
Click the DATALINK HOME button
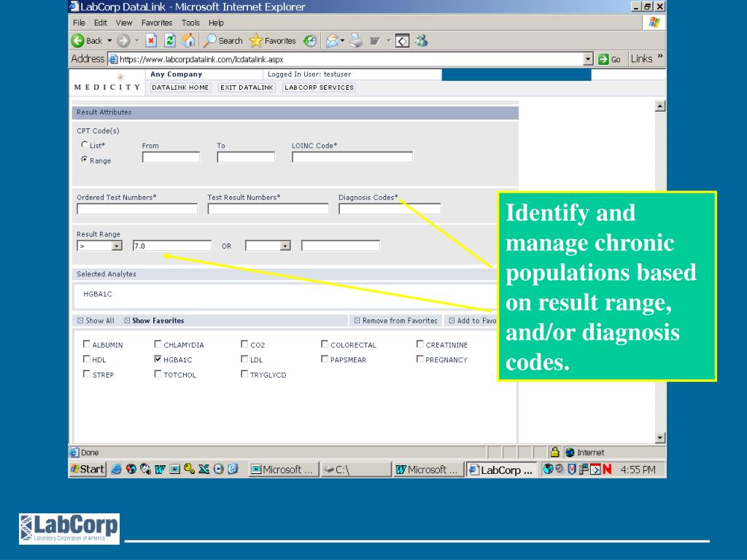(180, 87)
